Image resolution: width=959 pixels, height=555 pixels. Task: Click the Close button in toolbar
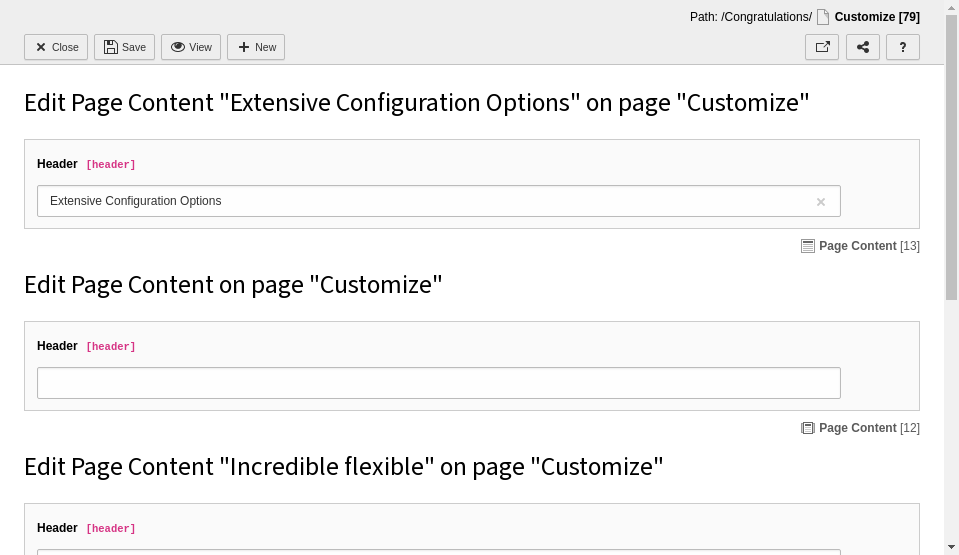[56, 47]
